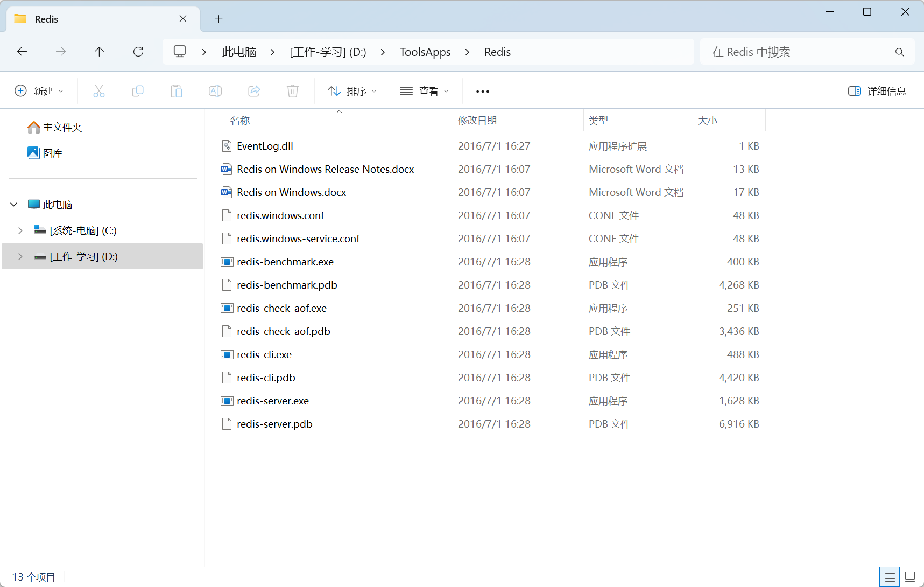Click the search magnifier icon

(899, 52)
